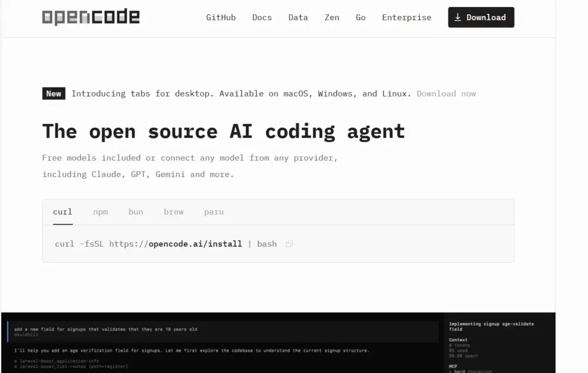This screenshot has height=373, width=588.
Task: Click the 'Introducing tabs for desktop' announcement text
Action: [241, 94]
